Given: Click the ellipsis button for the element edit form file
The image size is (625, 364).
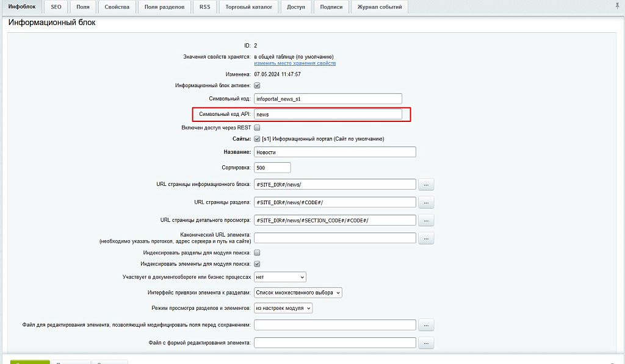Looking at the screenshot, I should click(x=425, y=343).
